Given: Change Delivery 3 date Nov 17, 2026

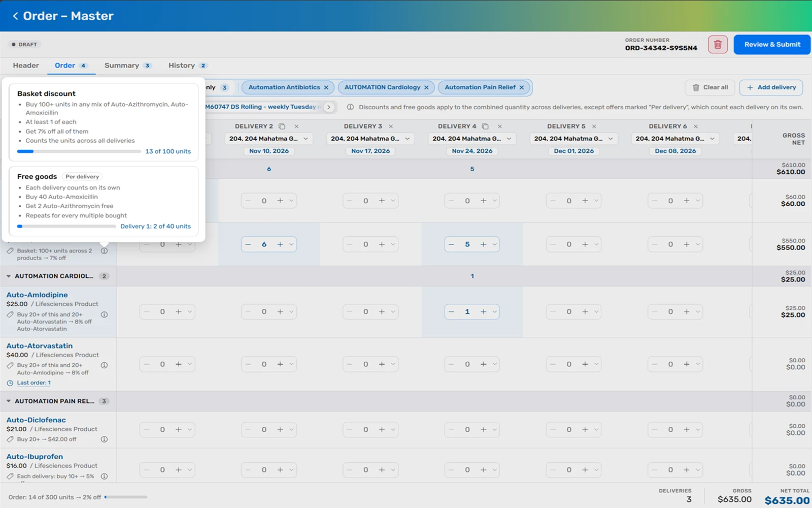Looking at the screenshot, I should pos(370,151).
